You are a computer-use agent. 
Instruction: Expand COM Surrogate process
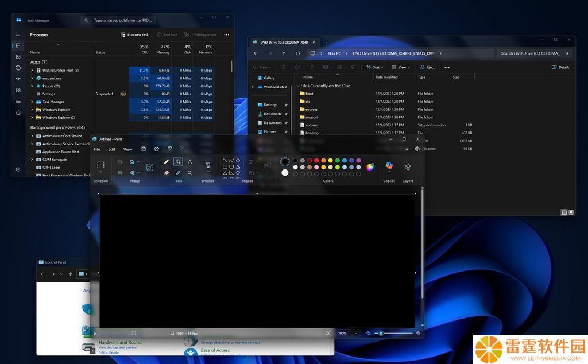pos(32,160)
